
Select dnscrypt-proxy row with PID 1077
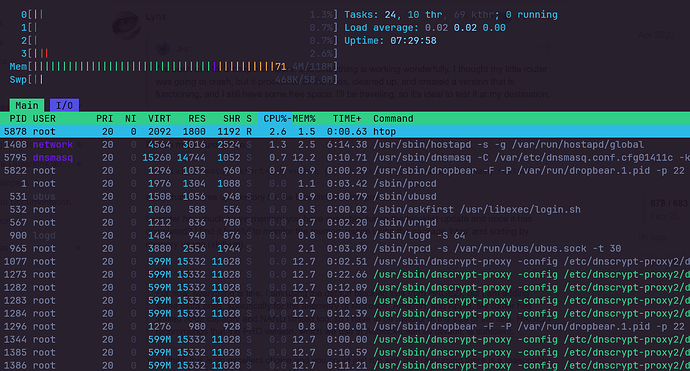[345, 261]
